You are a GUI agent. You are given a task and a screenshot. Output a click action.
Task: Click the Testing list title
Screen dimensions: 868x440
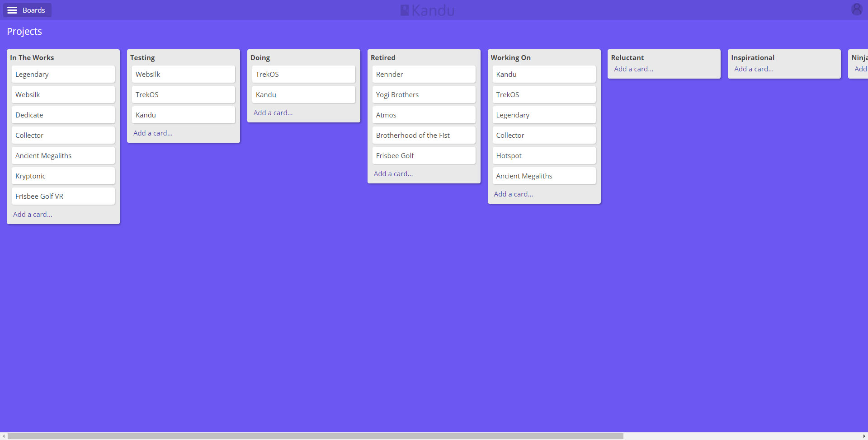(142, 57)
